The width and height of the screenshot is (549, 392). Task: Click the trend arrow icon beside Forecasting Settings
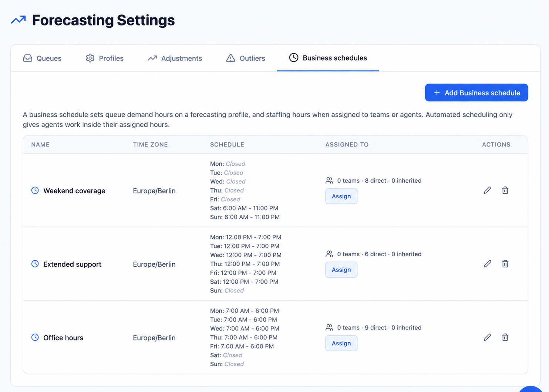18,20
